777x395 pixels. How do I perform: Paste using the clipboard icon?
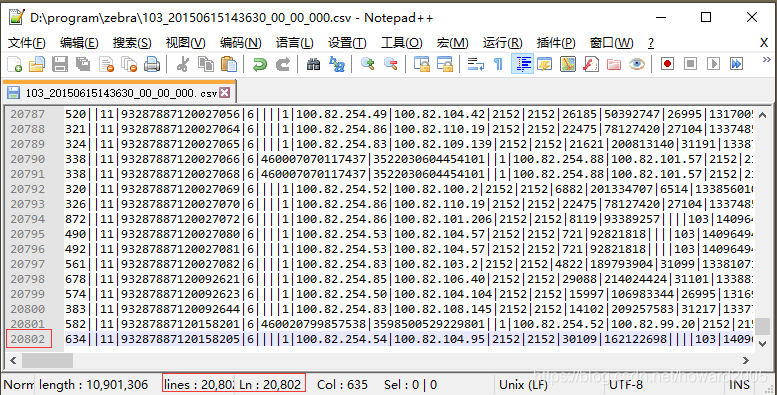228,64
